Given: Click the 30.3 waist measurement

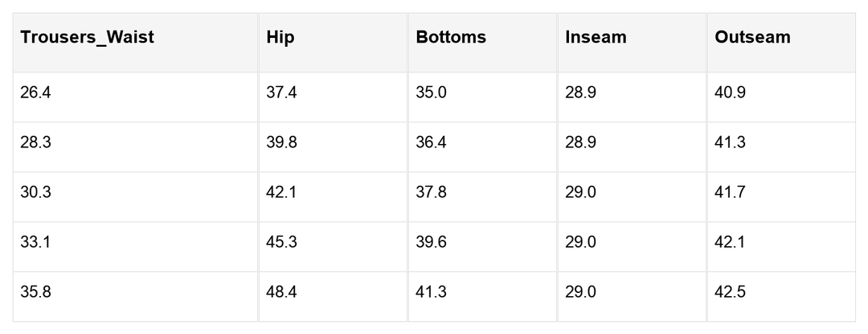Looking at the screenshot, I should coord(35,193).
